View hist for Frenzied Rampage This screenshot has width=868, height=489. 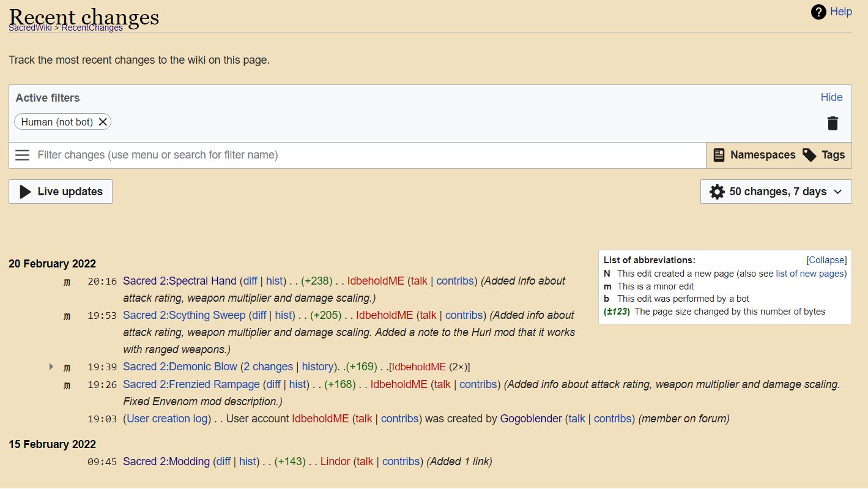coord(298,384)
